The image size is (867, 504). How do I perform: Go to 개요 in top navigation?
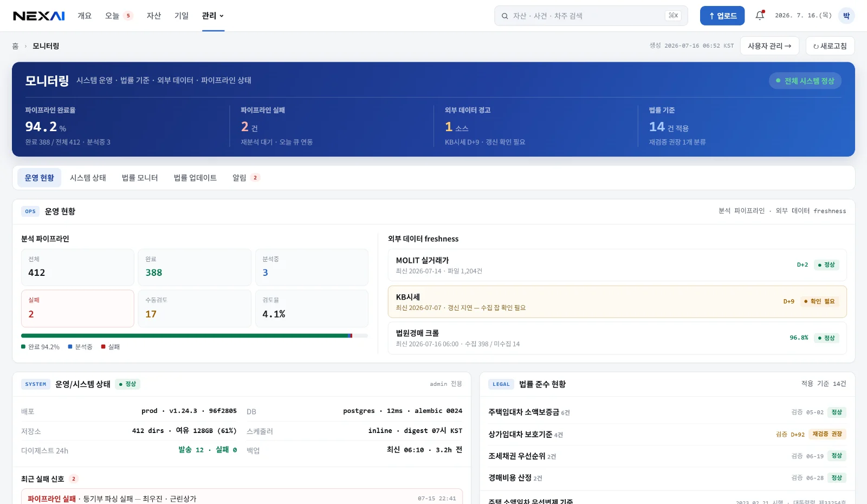(x=85, y=16)
